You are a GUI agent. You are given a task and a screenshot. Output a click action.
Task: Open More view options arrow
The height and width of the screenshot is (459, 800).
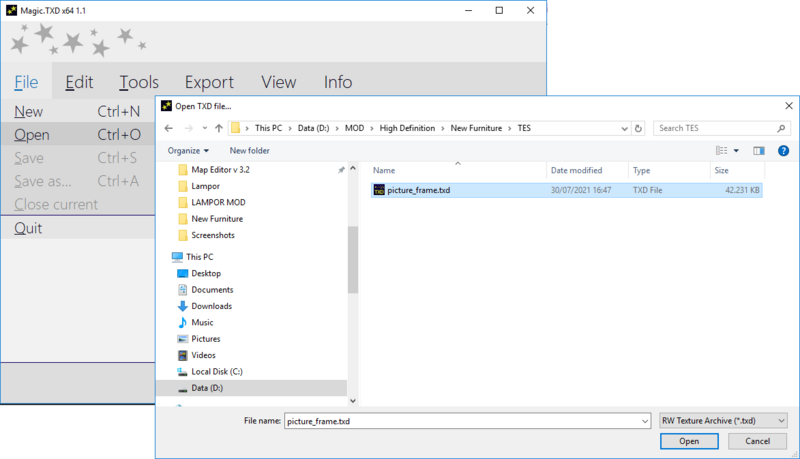click(736, 150)
